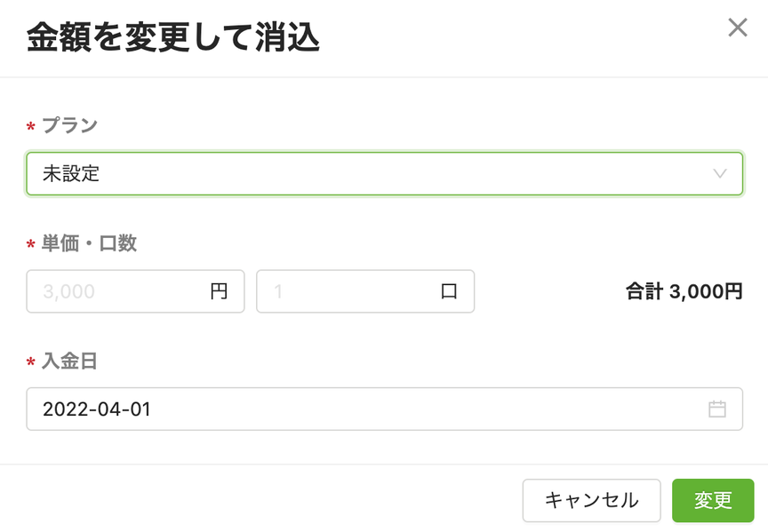Click the red asterisk beside 入金日

(31, 362)
